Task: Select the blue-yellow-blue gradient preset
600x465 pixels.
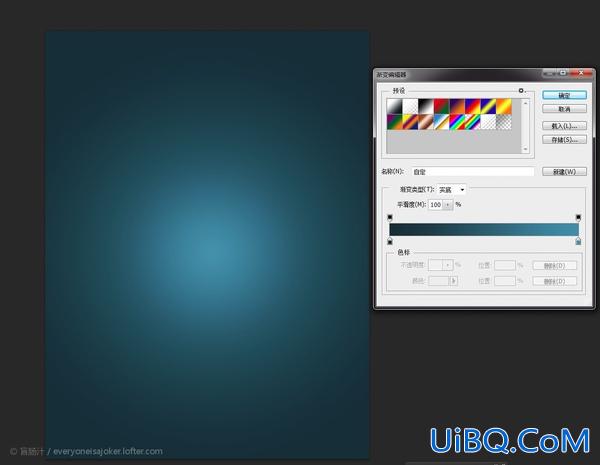Action: point(489,106)
